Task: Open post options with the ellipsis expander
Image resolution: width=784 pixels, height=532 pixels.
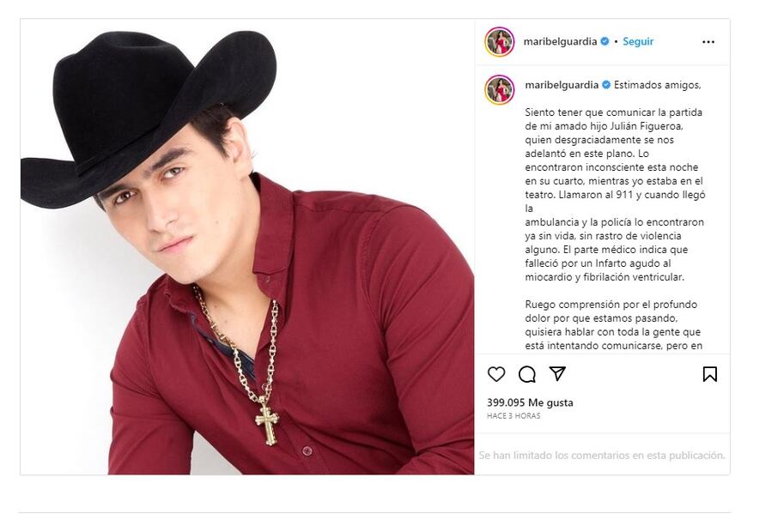Action: [x=708, y=40]
